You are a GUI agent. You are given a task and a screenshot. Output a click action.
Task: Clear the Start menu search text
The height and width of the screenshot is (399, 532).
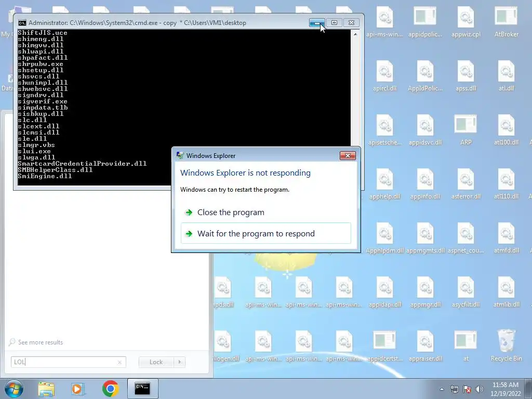point(119,362)
